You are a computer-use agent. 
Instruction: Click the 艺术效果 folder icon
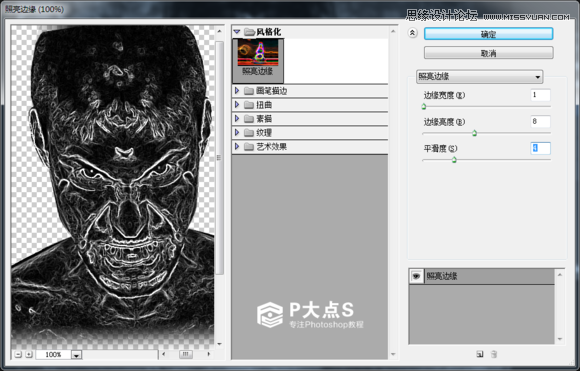249,147
